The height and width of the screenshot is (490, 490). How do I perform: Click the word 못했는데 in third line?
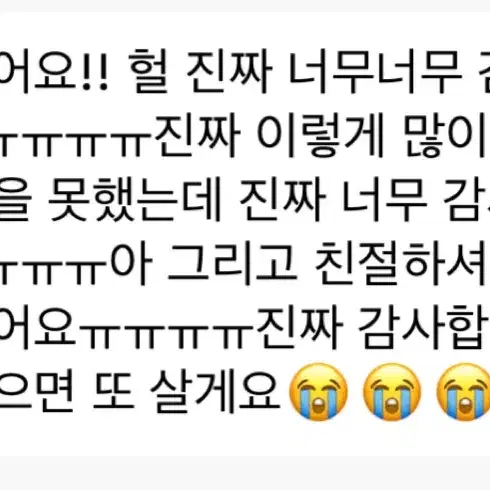135,199
